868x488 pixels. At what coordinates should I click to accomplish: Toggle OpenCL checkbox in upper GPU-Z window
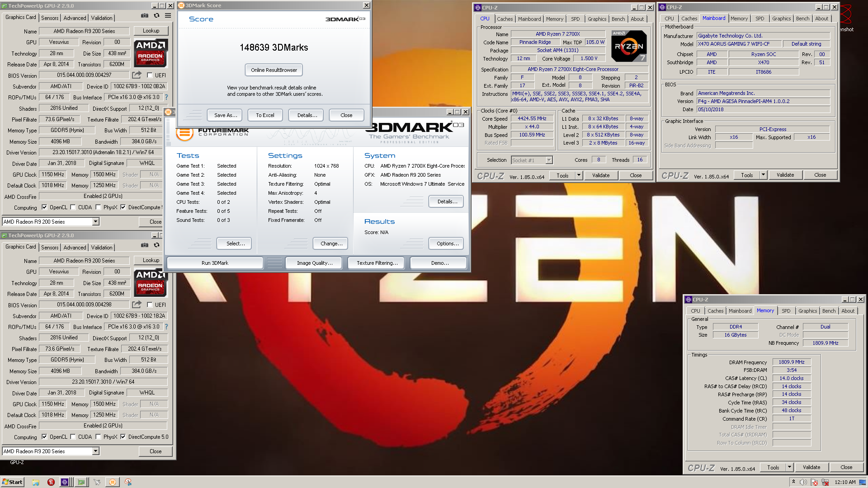44,207
